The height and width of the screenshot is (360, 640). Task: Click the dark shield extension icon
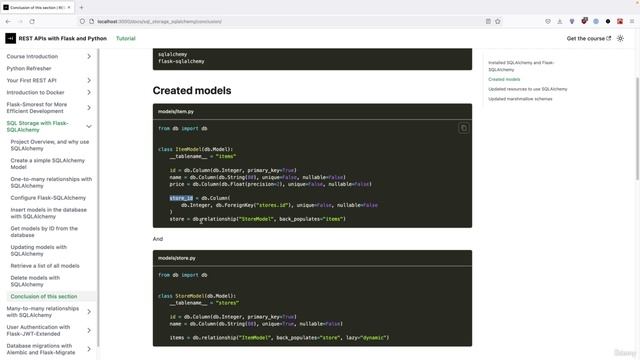(572, 21)
